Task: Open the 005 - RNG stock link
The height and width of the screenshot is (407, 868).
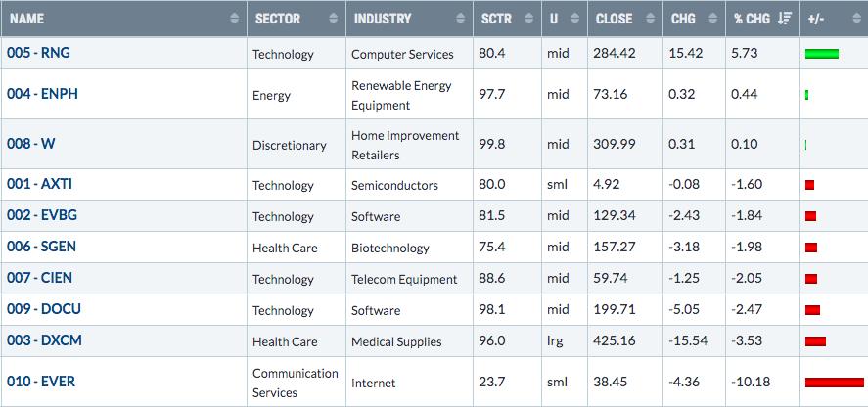Action: click(x=38, y=53)
